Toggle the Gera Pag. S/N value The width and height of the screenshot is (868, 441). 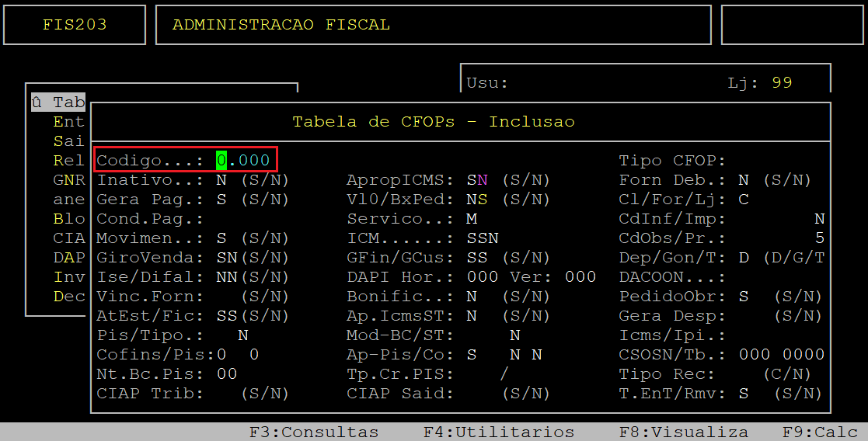221,200
